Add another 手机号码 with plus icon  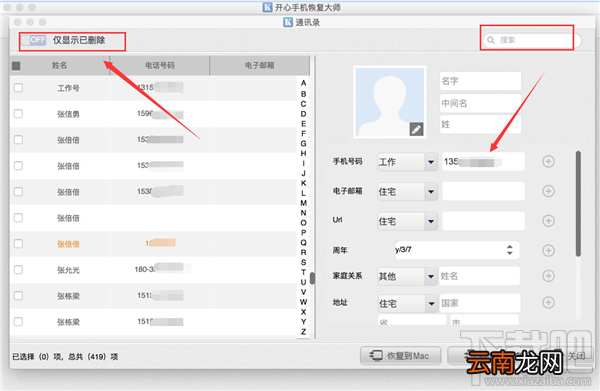pyautogui.click(x=548, y=161)
